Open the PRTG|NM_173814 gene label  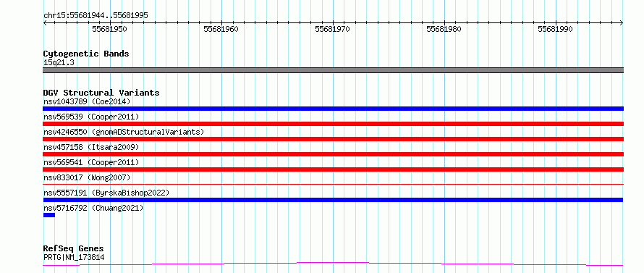click(74, 258)
